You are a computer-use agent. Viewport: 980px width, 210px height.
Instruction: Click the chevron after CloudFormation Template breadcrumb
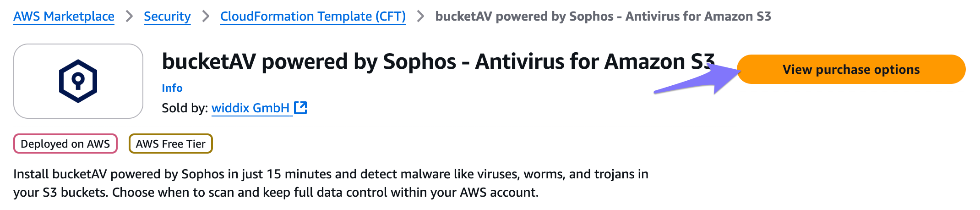tap(420, 17)
